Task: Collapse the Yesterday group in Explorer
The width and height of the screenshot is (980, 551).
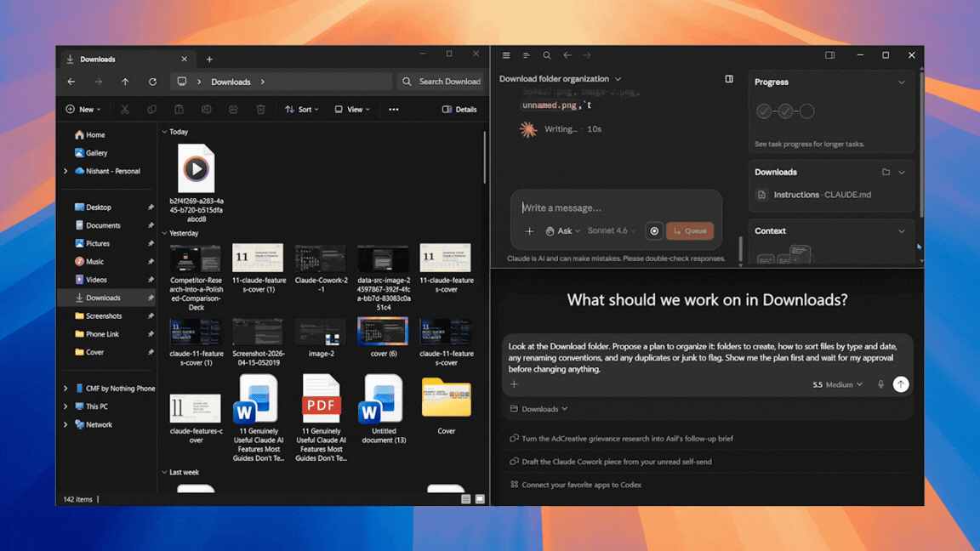Action: coord(164,233)
